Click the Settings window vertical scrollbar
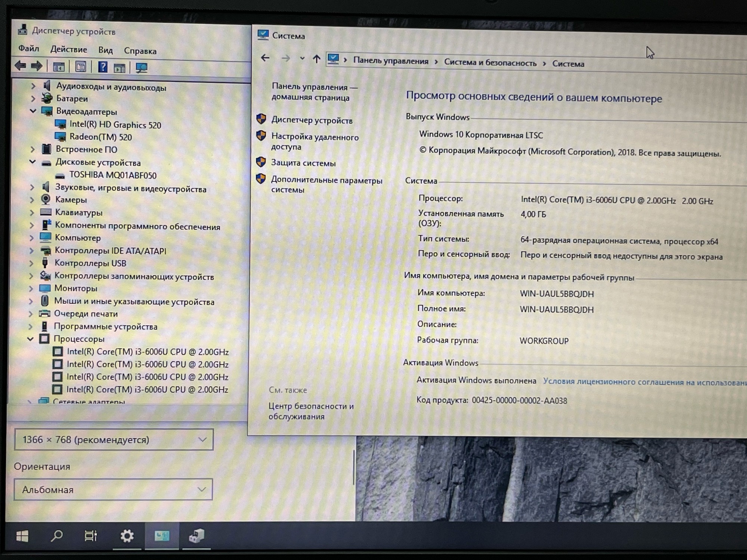The image size is (747, 560). (x=353, y=467)
